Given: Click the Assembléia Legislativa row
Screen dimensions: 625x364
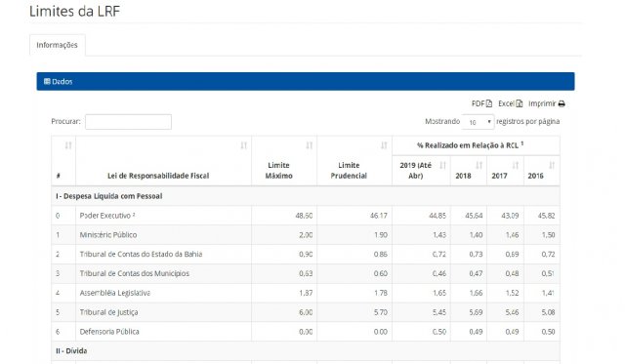Looking at the screenshot, I should pos(306,293).
